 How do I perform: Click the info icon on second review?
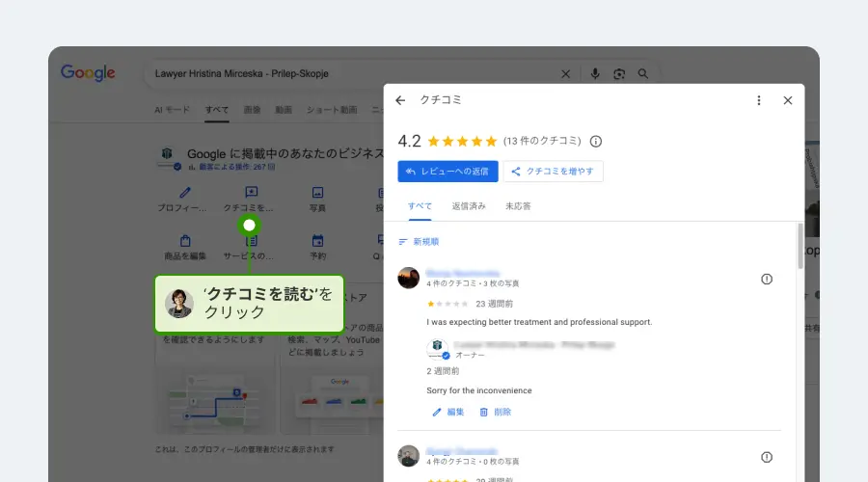[x=767, y=457]
